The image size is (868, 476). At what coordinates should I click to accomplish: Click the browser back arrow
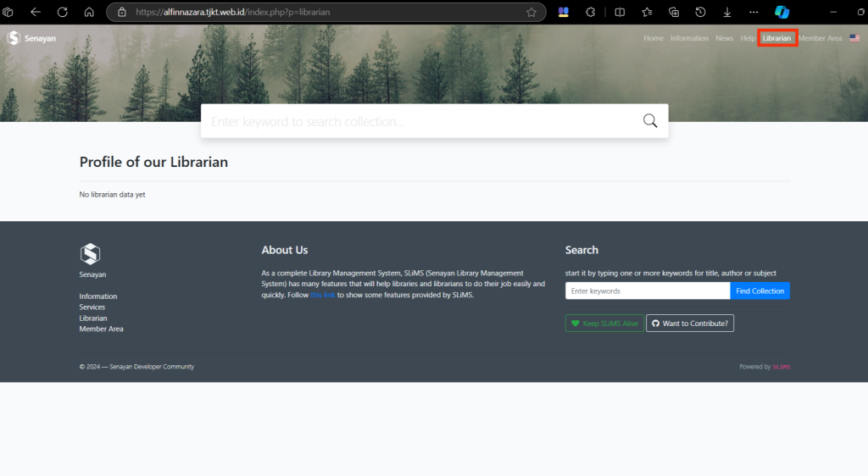[36, 12]
